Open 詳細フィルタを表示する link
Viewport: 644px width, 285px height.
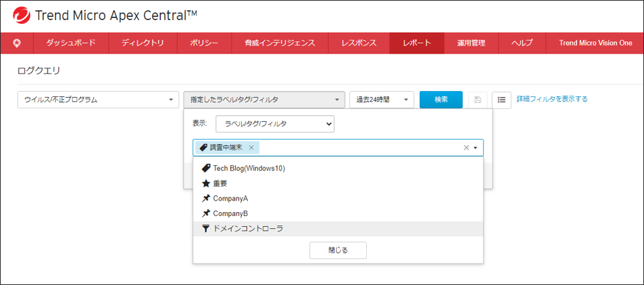pos(552,99)
